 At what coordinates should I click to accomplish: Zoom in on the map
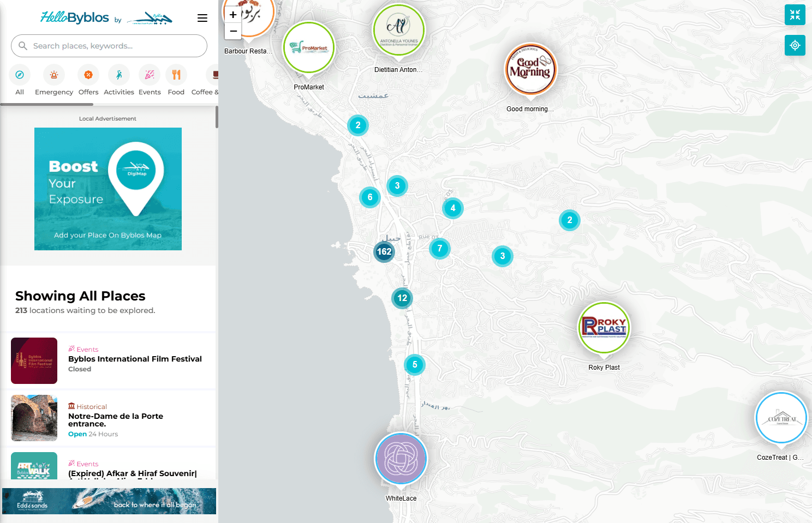point(233,15)
